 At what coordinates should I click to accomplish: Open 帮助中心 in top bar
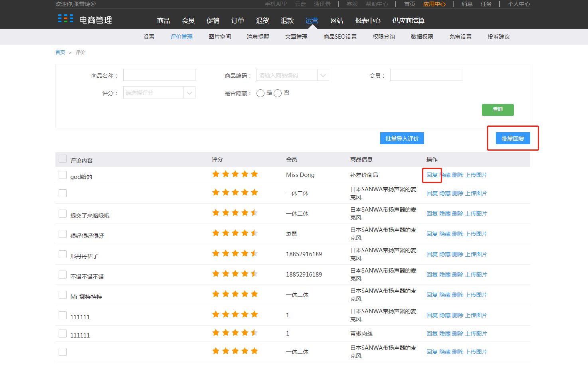[x=377, y=4]
